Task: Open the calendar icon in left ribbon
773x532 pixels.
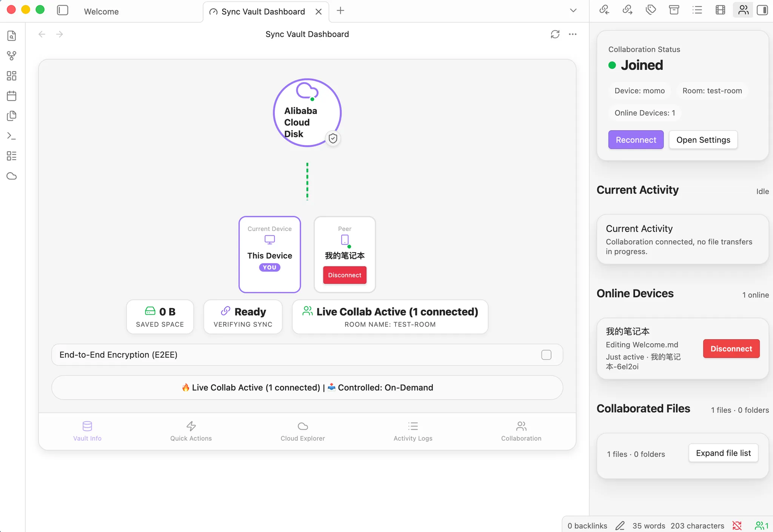Action: tap(12, 96)
